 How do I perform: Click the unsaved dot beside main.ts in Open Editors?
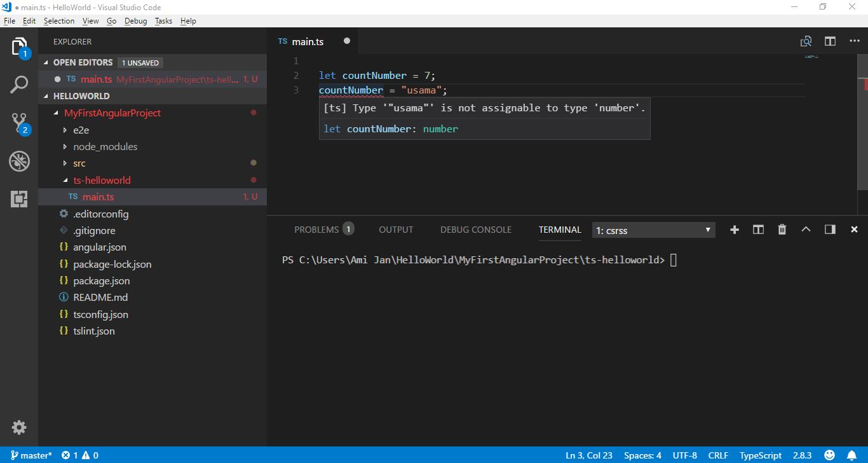(x=57, y=79)
